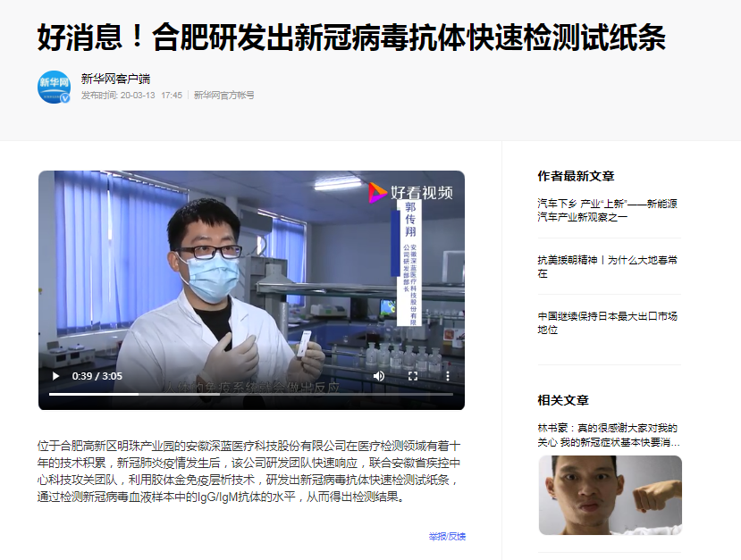741x560 pixels.
Task: Play the video with the play button
Action: [55, 376]
